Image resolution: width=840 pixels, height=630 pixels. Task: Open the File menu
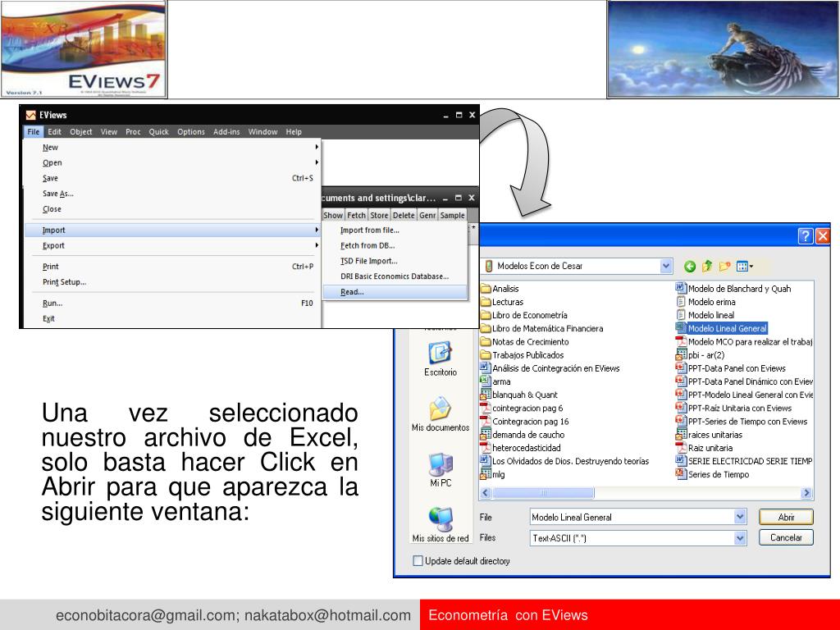click(x=33, y=132)
